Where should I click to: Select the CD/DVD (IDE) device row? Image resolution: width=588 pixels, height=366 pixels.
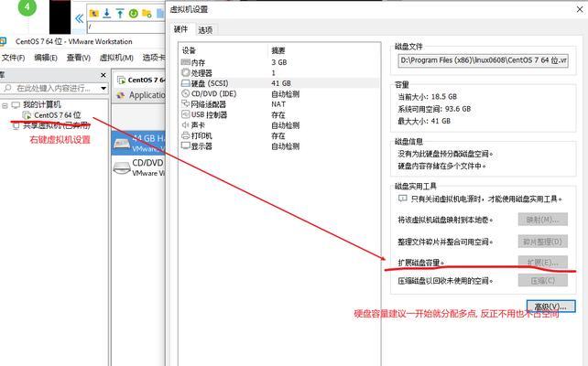(279, 93)
